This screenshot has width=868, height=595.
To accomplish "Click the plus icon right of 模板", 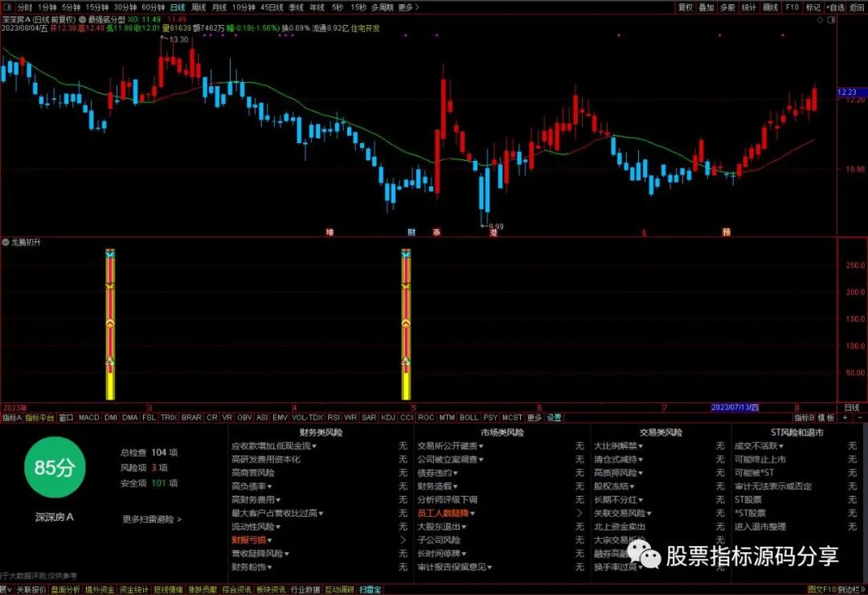I will [845, 418].
